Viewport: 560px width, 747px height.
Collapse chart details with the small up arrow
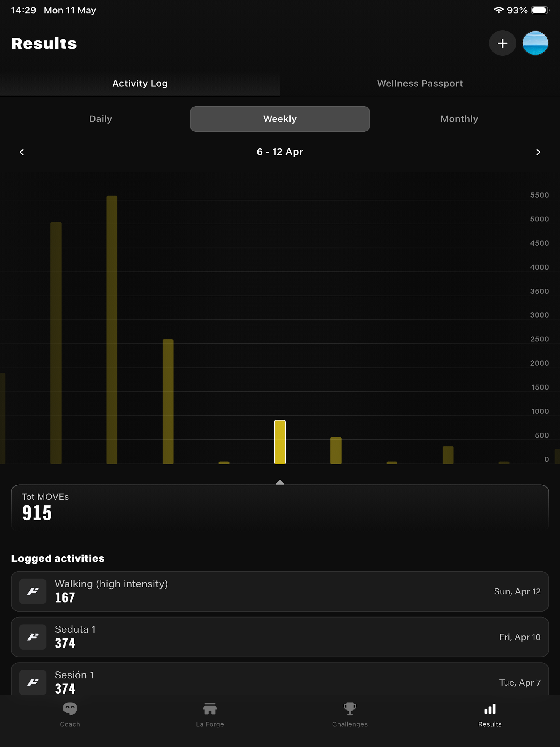click(x=280, y=482)
